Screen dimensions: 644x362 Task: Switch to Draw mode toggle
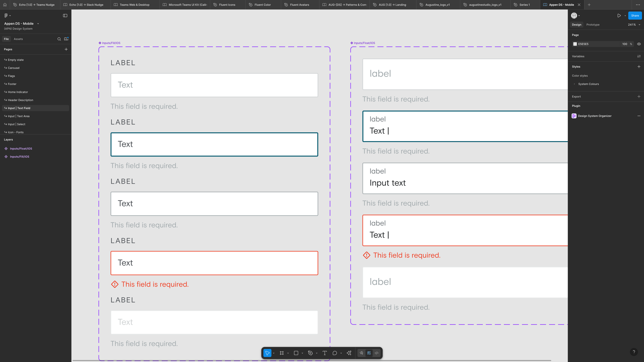coord(361,353)
